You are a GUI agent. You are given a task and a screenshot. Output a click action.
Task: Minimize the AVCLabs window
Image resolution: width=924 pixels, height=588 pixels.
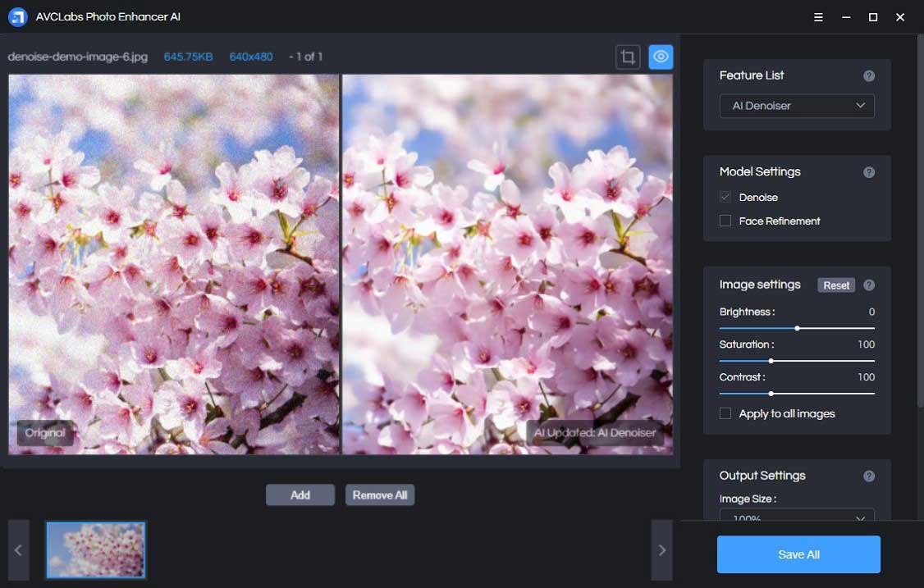coord(845,17)
